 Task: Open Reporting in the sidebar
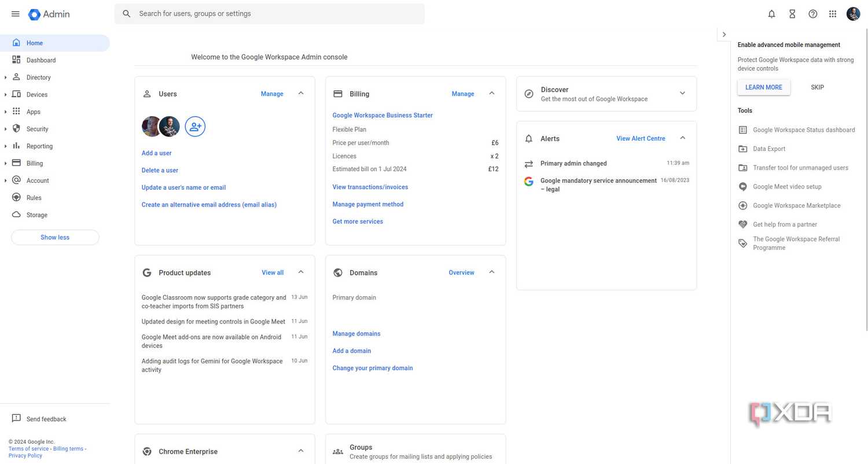tap(54, 146)
